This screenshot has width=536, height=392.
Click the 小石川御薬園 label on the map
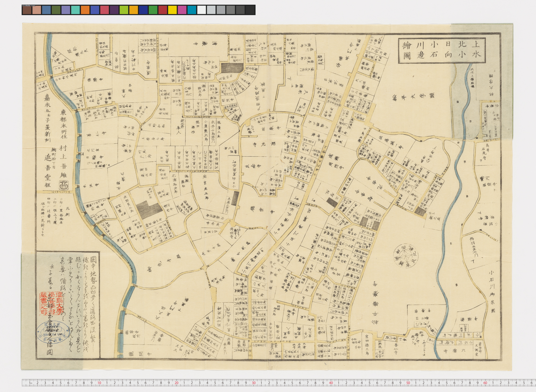[492, 291]
